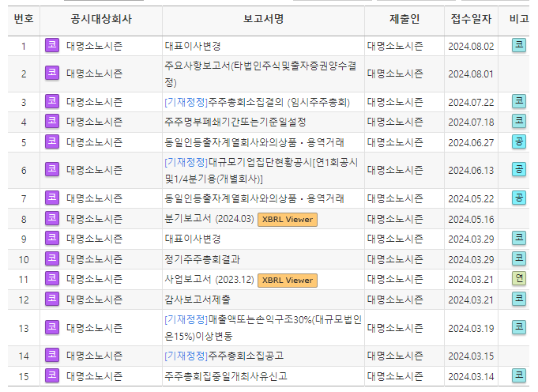Open the 동일인등출자계열회사와의상품·용역거래 report dated 2024.05.22

pos(254,198)
